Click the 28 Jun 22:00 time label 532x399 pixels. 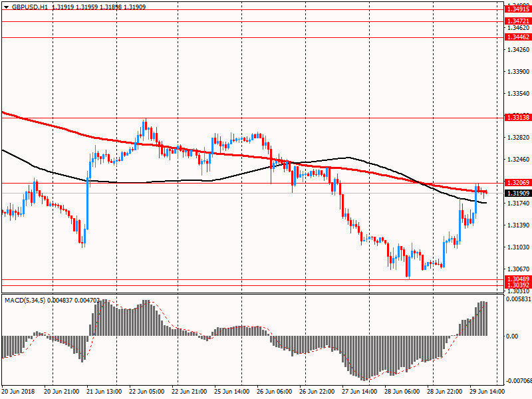coord(444,391)
